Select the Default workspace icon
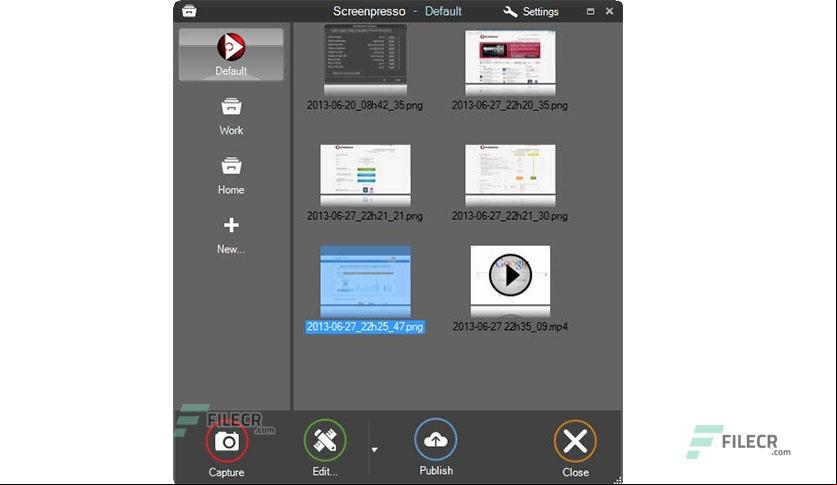The height and width of the screenshot is (485, 837). [231, 47]
